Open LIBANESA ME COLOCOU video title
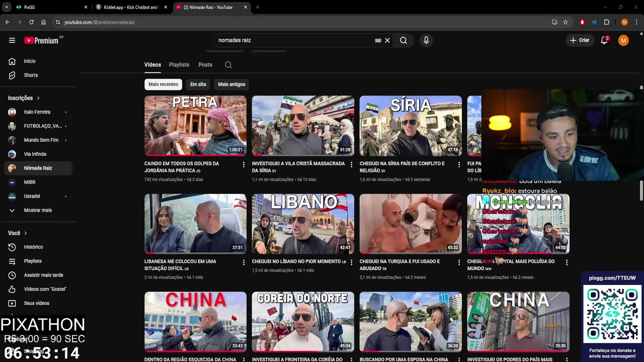This screenshot has width=644, height=362. [x=180, y=265]
